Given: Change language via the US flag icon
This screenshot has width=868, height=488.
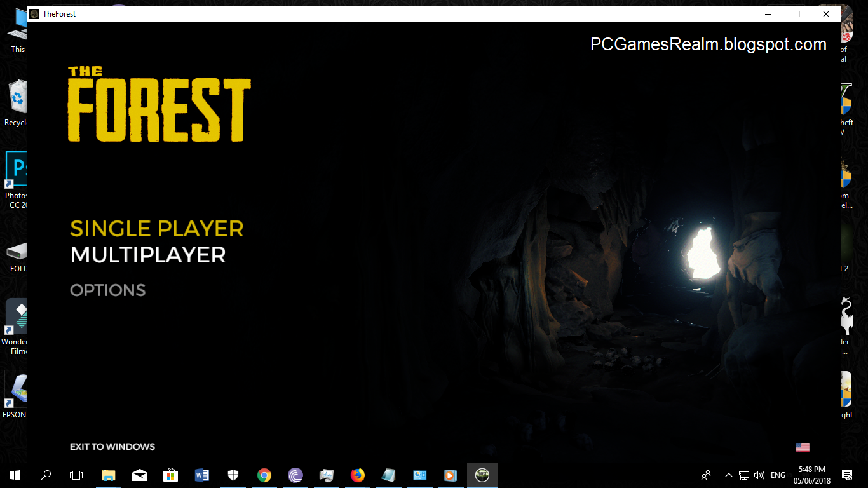Looking at the screenshot, I should 802,447.
